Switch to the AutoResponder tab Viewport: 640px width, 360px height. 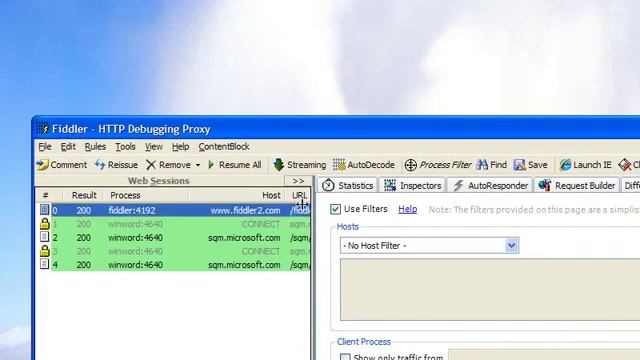click(490, 186)
